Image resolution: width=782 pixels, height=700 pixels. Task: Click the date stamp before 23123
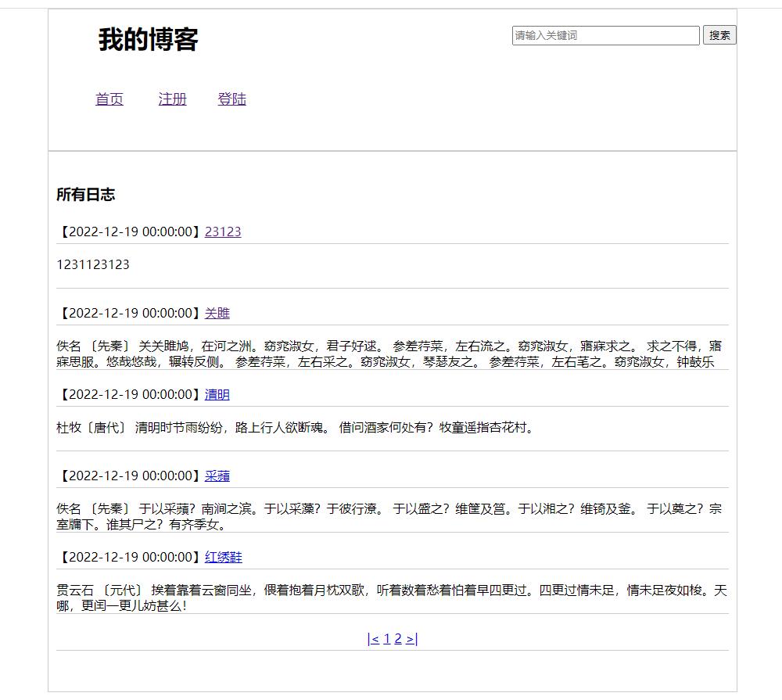(x=131, y=232)
